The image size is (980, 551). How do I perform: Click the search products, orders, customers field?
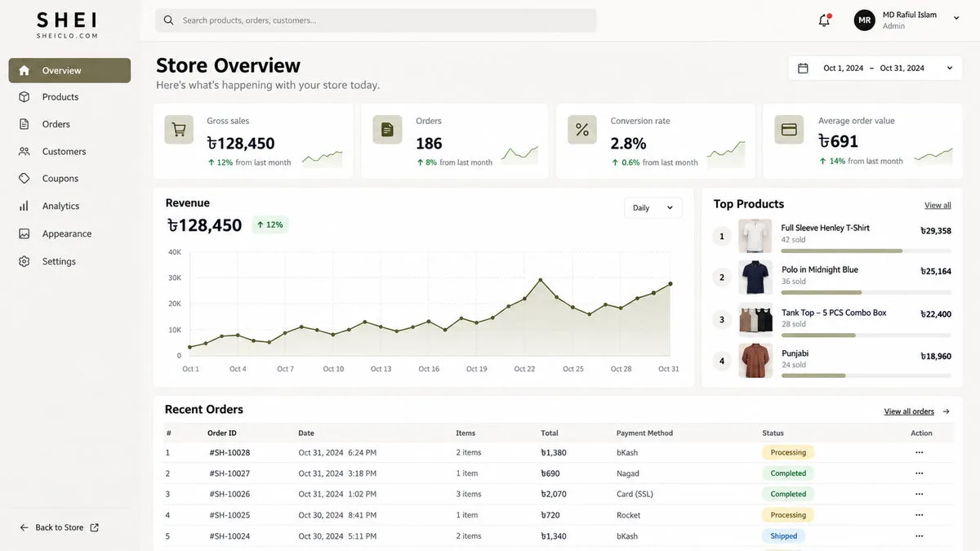376,20
